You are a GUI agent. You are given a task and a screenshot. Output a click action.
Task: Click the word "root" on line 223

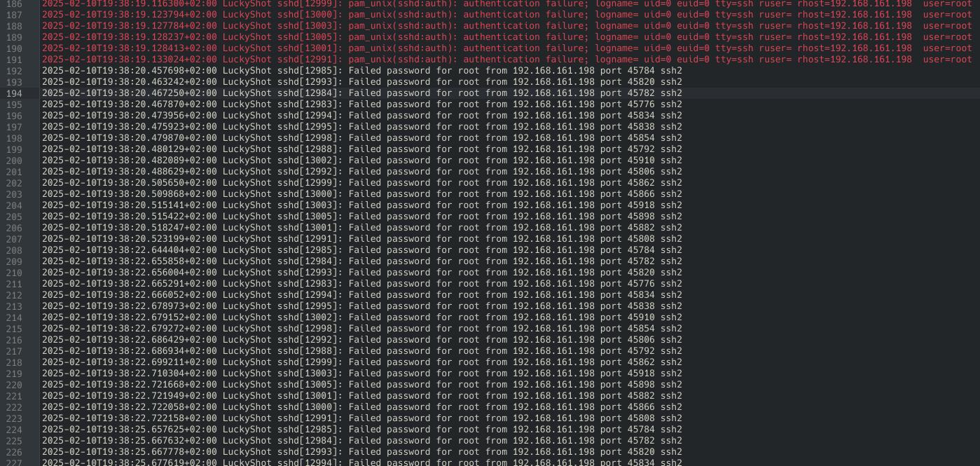(x=469, y=418)
